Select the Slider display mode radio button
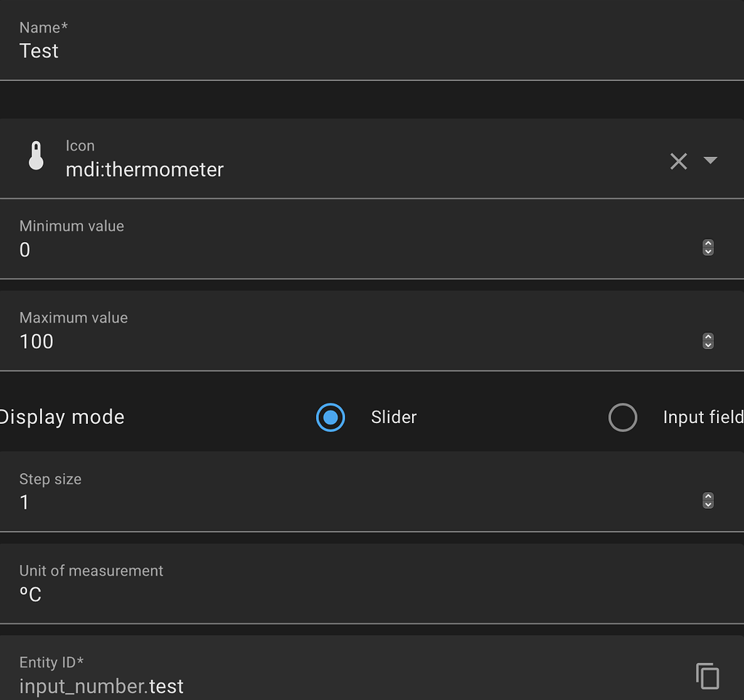Viewport: 744px width, 700px height. [x=331, y=417]
